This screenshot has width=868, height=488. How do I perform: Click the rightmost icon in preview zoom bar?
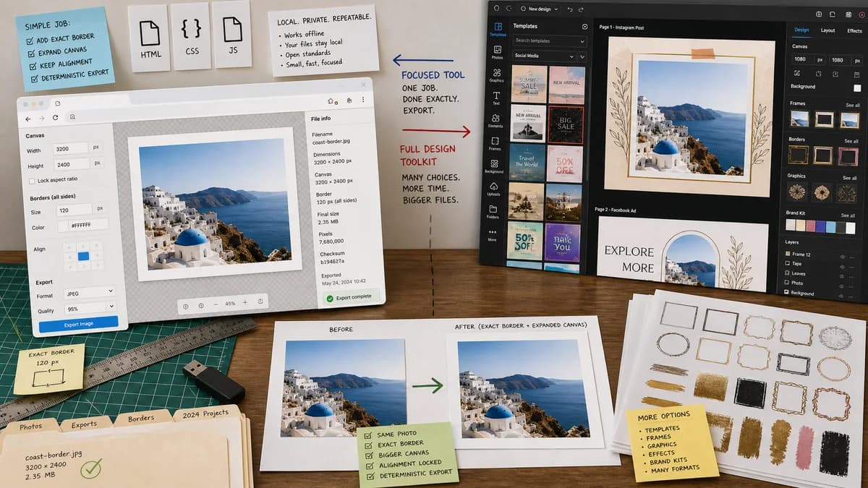point(260,302)
